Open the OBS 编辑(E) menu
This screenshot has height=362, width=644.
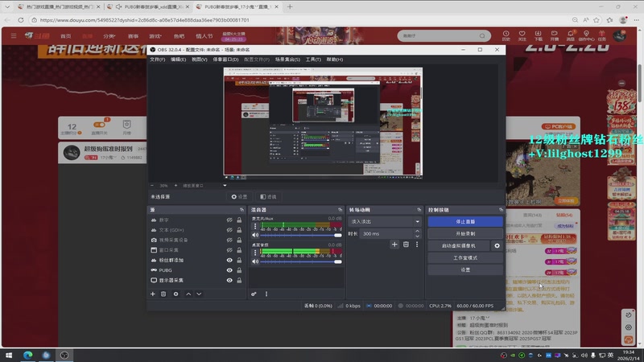tap(178, 60)
